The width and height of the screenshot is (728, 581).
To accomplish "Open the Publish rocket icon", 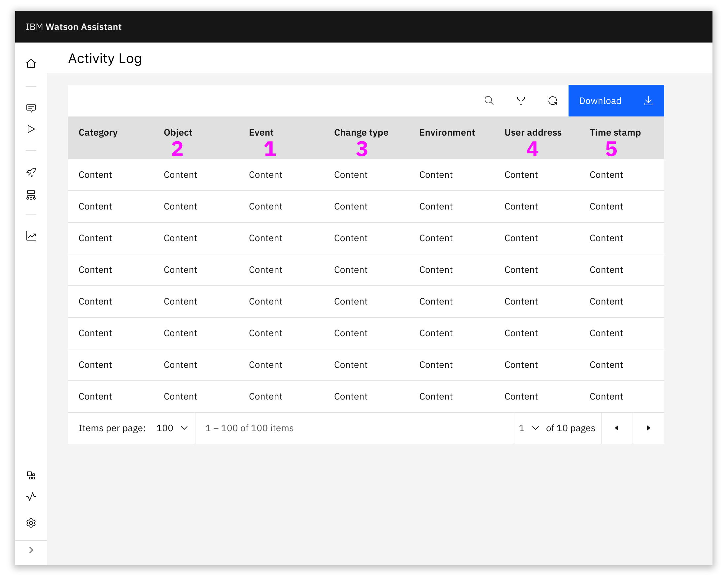I will tap(31, 173).
